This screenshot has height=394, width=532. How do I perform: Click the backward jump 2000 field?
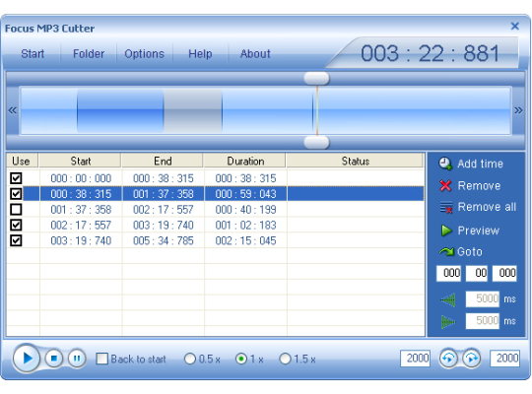tap(416, 359)
